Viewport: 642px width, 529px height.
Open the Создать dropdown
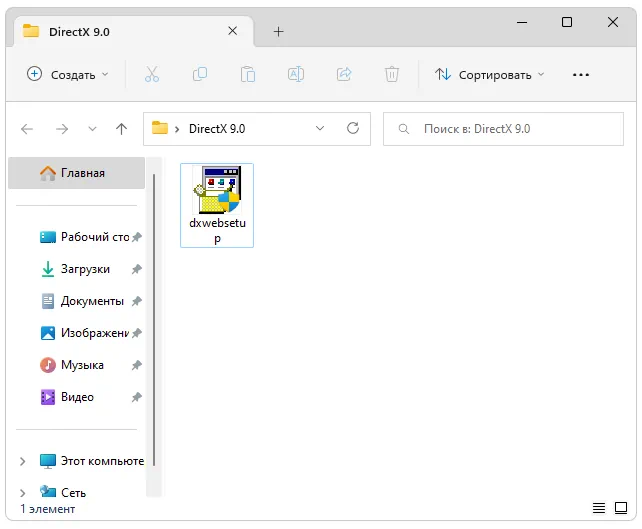68,75
